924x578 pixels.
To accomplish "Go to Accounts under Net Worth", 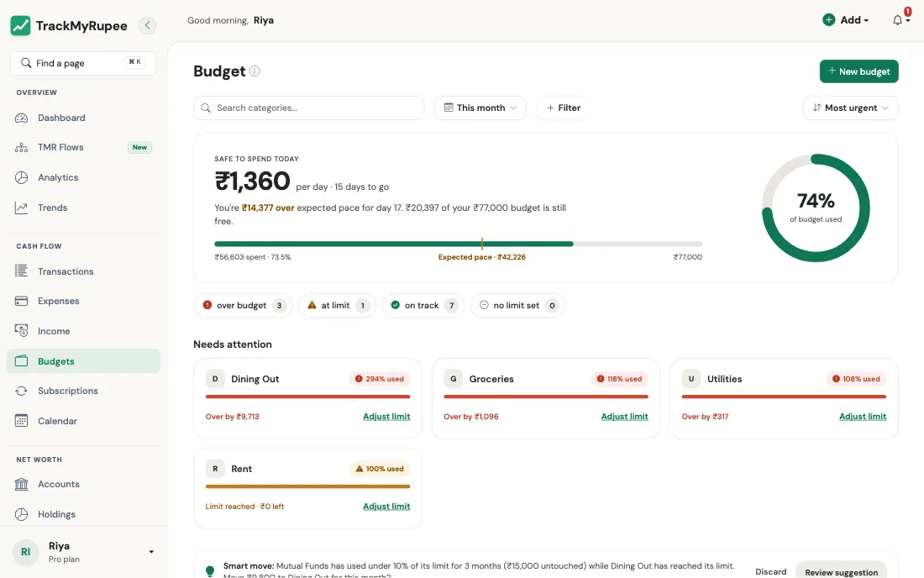I will coord(83,484).
